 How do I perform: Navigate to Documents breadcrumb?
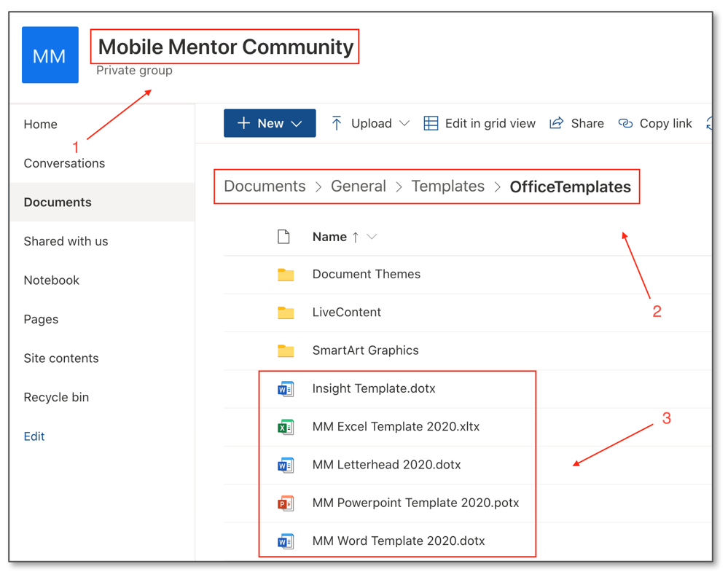pyautogui.click(x=265, y=187)
